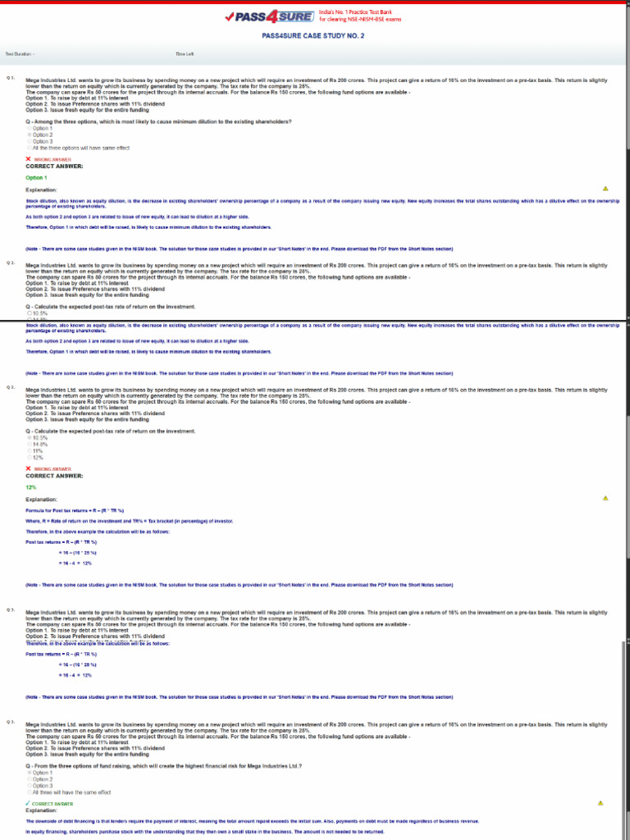The height and width of the screenshot is (840, 630).
Task: Select the 11% radio option in Q2
Action: click(x=29, y=451)
